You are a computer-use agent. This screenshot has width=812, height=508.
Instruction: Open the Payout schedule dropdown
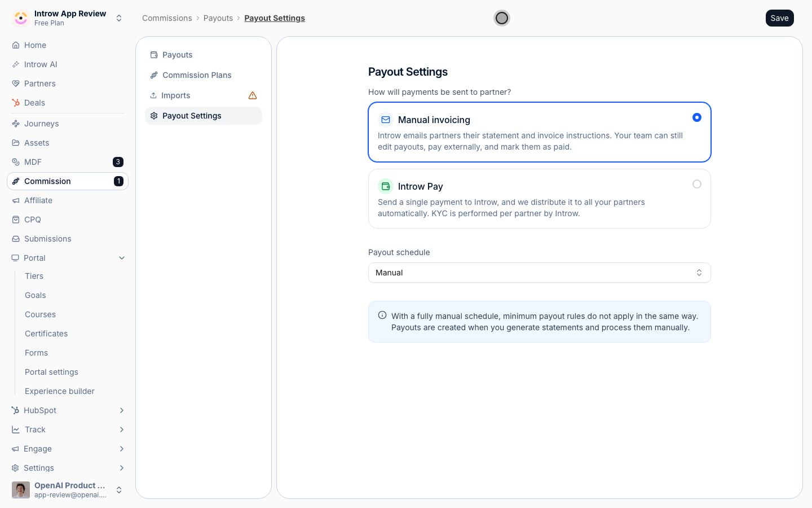click(540, 273)
